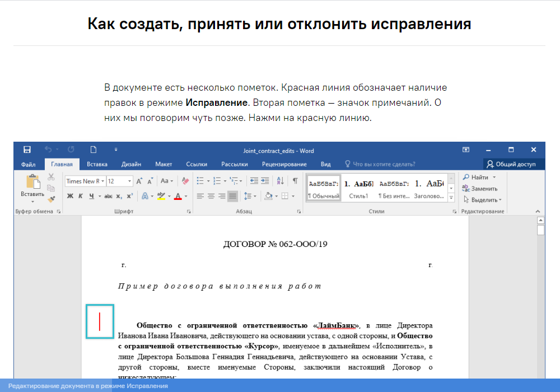Click the red font color button

point(178,196)
